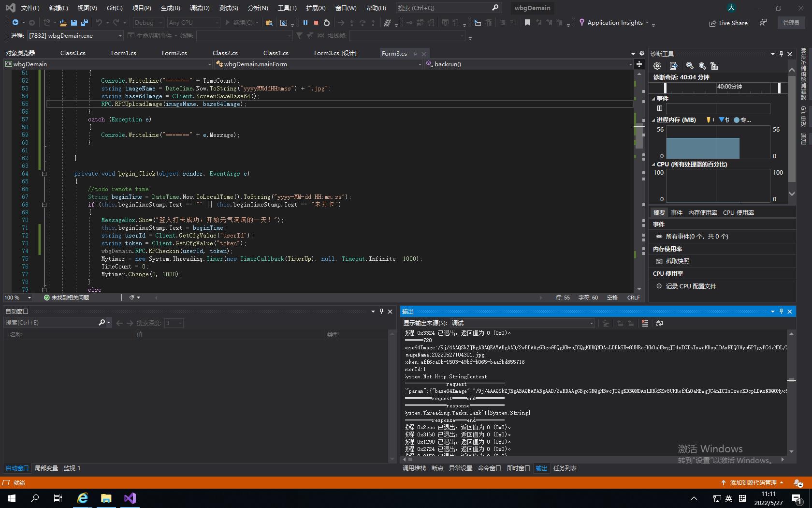Image resolution: width=812 pixels, height=508 pixels.
Task: Stop debugging with the red square icon
Action: point(316,23)
